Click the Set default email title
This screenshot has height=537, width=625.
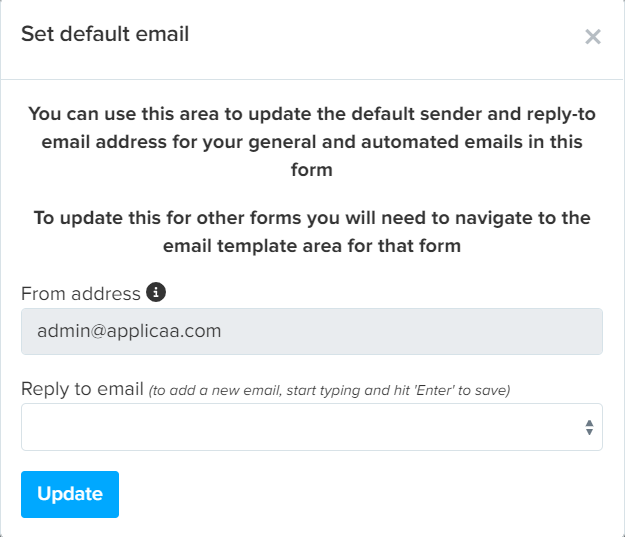(105, 34)
